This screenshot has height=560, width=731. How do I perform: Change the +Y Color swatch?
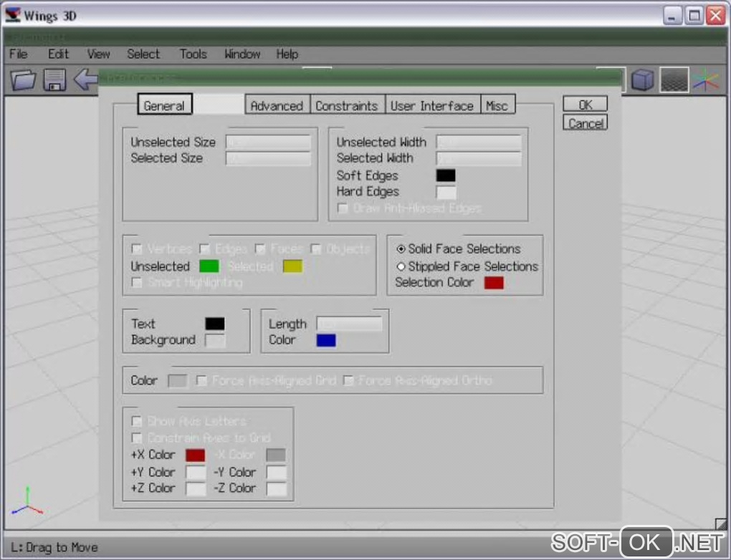196,472
